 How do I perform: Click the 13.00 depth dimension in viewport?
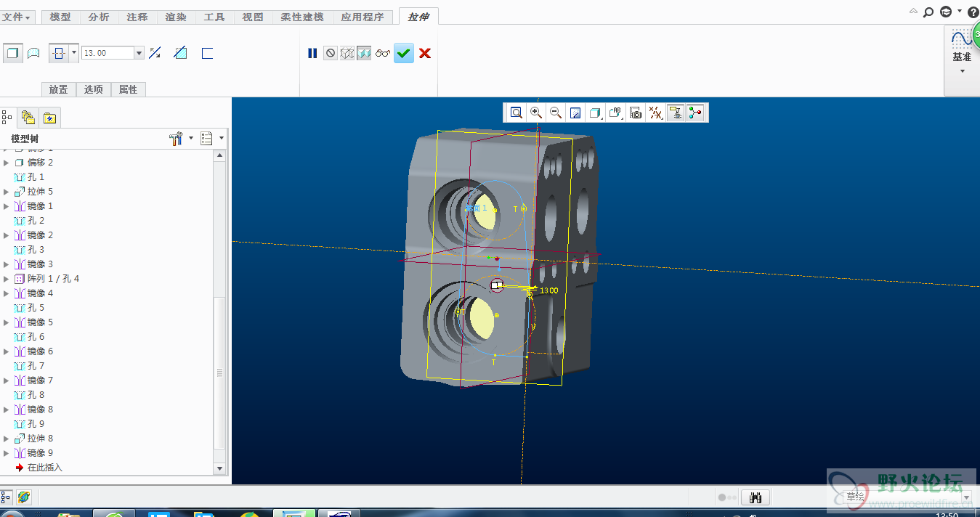pyautogui.click(x=548, y=290)
